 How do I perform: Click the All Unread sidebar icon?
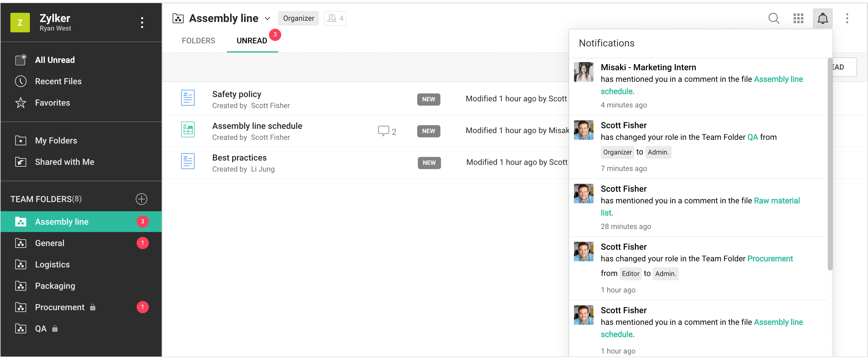pyautogui.click(x=20, y=60)
